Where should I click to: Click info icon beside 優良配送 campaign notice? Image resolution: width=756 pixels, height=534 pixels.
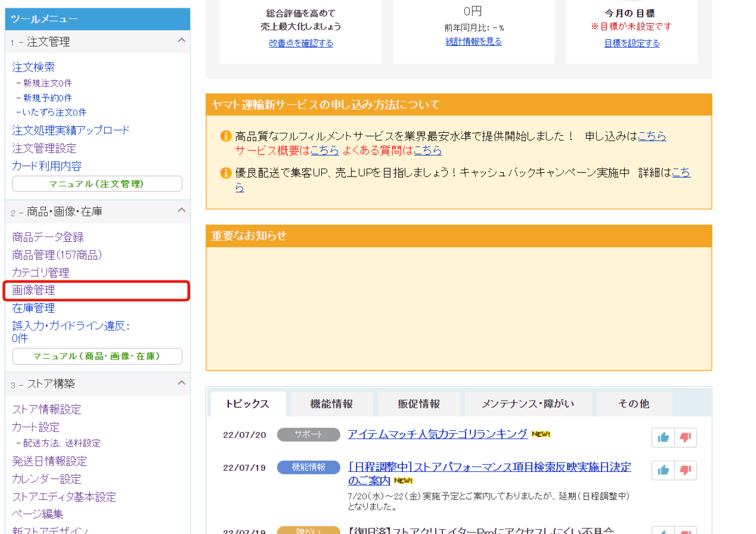click(x=226, y=173)
